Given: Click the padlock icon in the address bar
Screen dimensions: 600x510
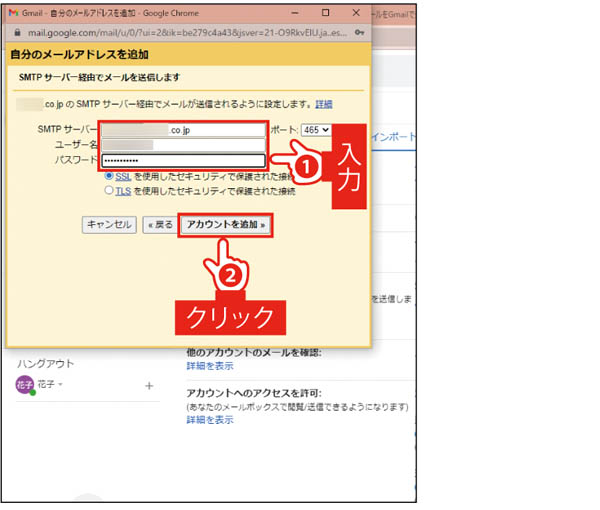Looking at the screenshot, I should [14, 32].
